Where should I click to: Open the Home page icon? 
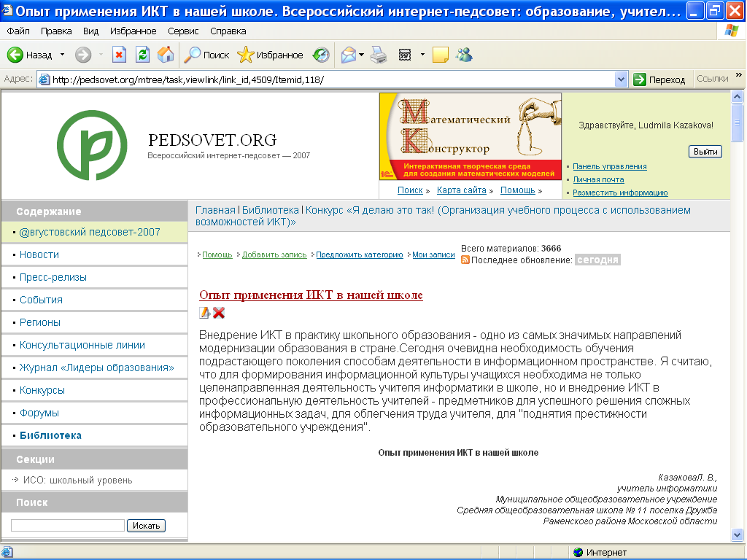click(x=166, y=55)
